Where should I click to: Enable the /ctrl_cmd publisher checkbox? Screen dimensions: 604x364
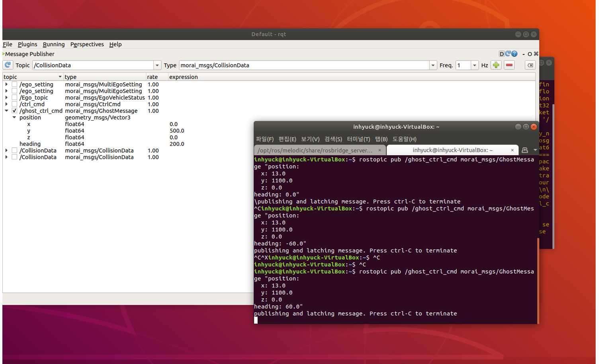click(x=14, y=104)
